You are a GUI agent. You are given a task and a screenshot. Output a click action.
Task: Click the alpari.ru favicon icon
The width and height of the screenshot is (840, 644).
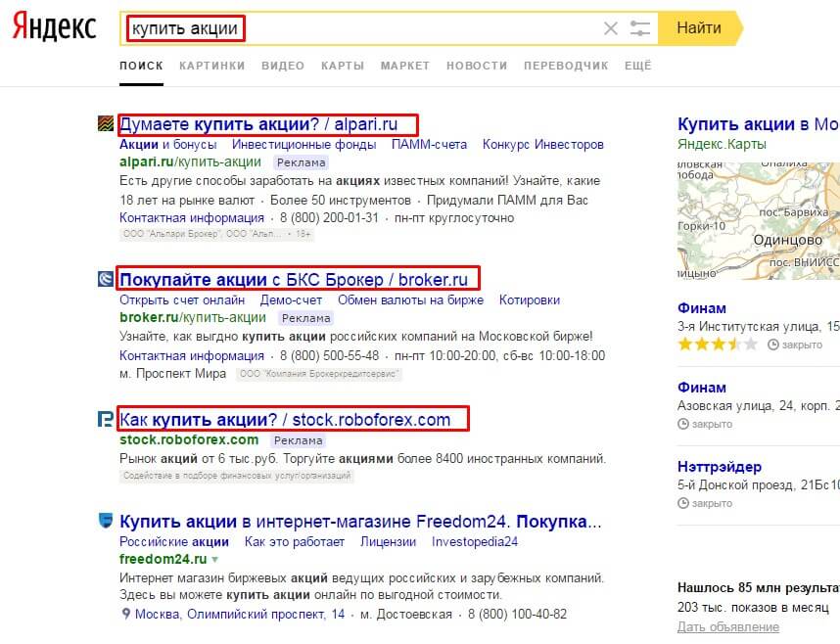pos(106,123)
